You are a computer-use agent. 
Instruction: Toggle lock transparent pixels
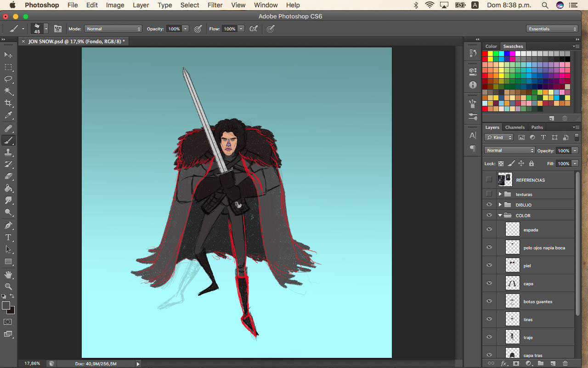coord(501,163)
